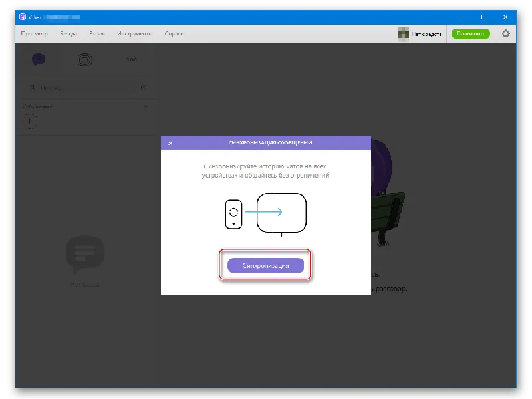Open the public accounts icon
This screenshot has height=399, width=532.
pyautogui.click(x=85, y=60)
